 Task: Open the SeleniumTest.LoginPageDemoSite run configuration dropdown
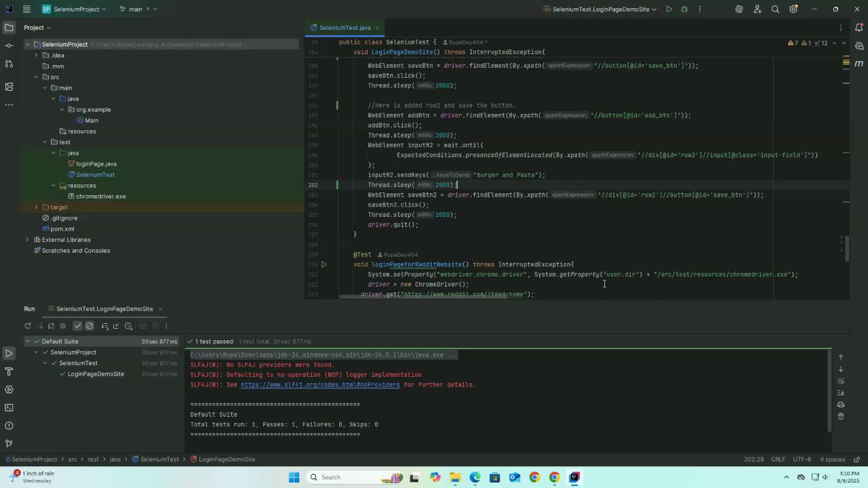tap(599, 9)
